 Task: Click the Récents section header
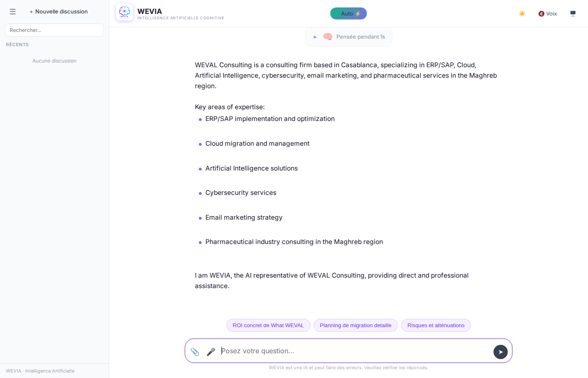(17, 45)
